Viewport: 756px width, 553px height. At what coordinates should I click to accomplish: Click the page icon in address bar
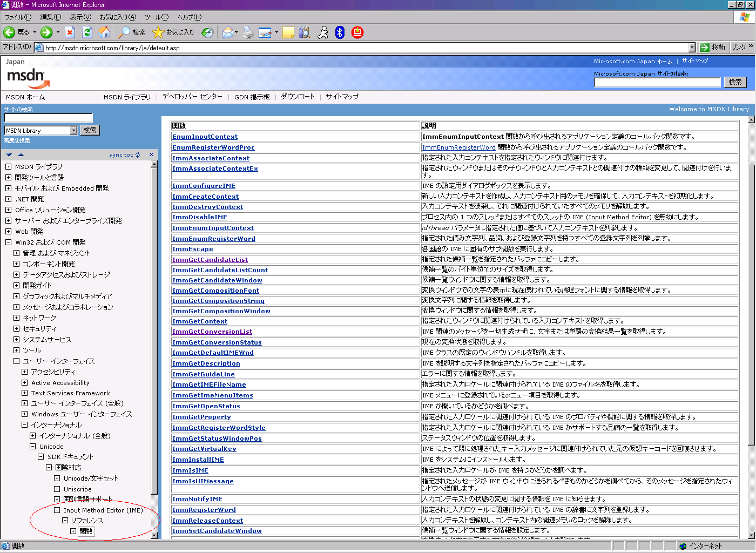click(39, 48)
